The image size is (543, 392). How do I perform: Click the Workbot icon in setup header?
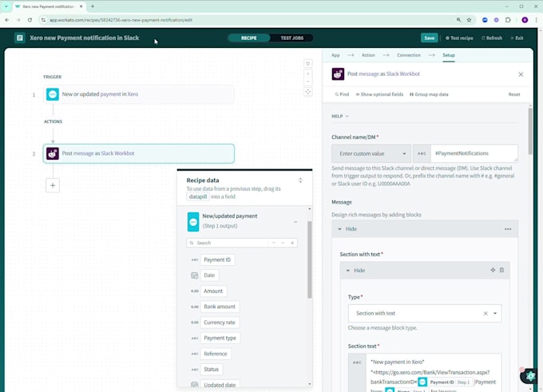click(x=338, y=74)
